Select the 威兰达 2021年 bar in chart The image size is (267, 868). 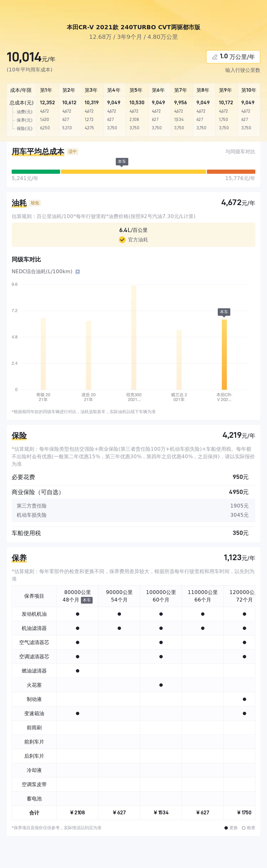(x=179, y=360)
